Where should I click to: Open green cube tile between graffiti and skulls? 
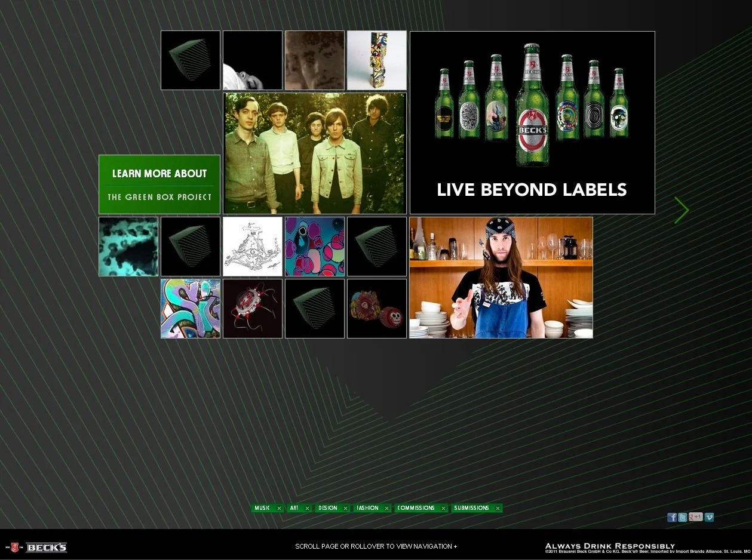point(315,309)
